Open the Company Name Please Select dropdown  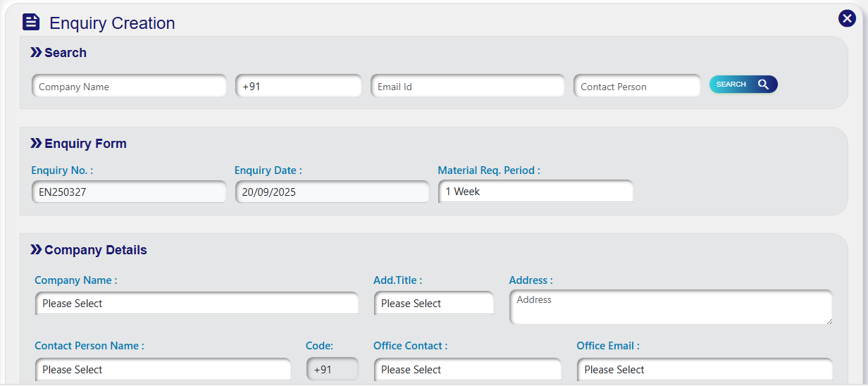197,304
